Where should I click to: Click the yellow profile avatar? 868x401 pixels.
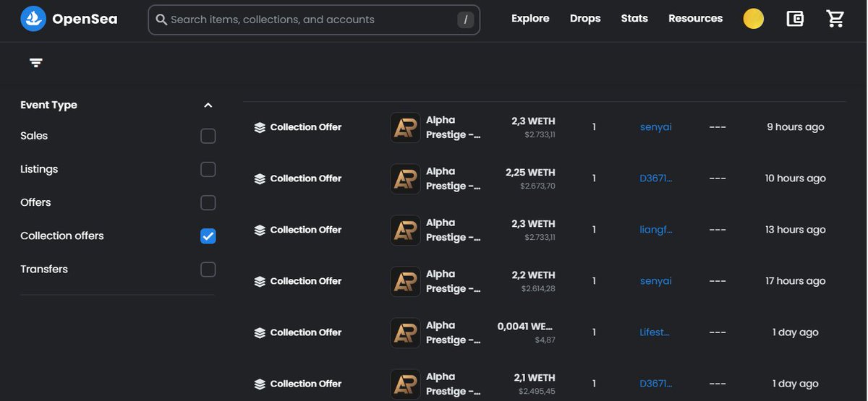[x=754, y=19]
